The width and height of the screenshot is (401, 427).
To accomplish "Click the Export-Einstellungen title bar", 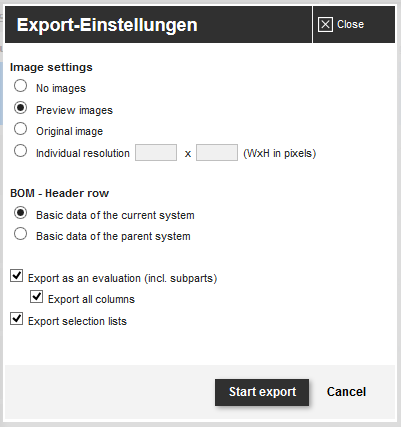I will click(x=158, y=25).
